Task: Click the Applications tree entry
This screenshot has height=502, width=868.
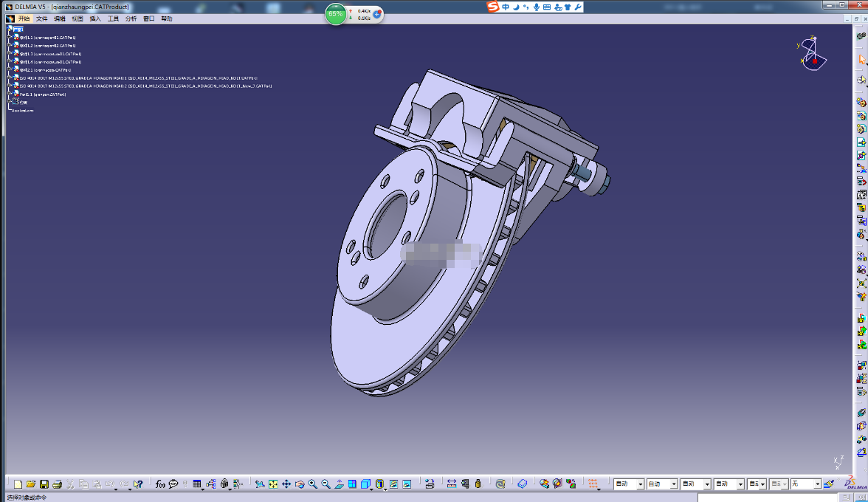Action: [x=23, y=111]
